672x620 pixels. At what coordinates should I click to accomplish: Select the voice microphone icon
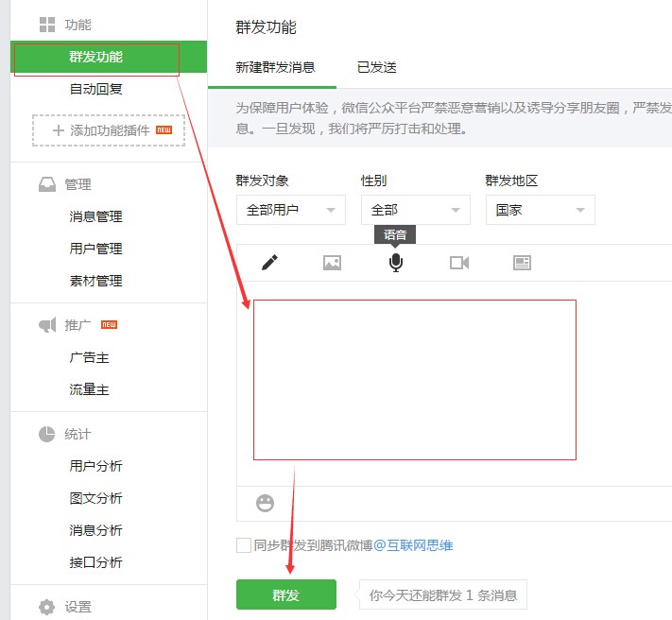(x=396, y=263)
